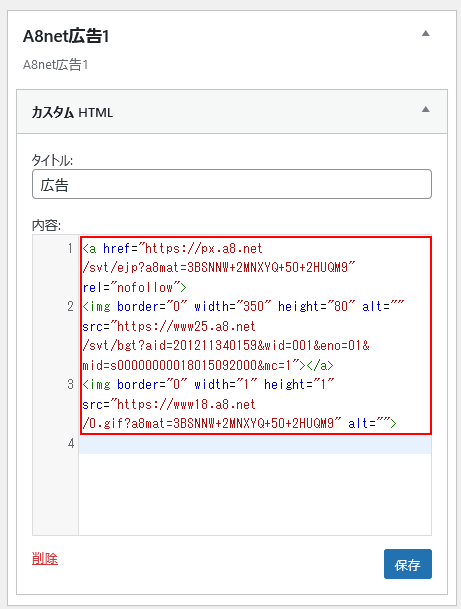
Task: Click code line 3 img width="1" tag
Action: point(208,385)
